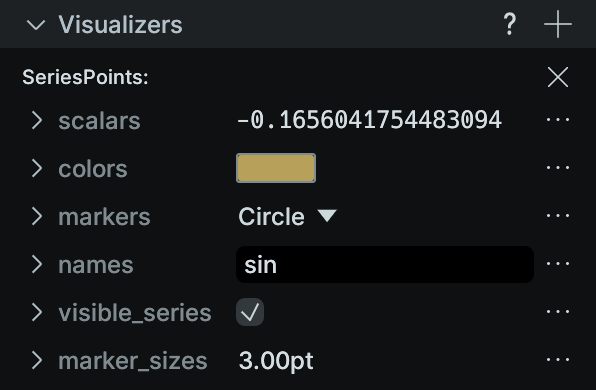
Task: Expand the names component row
Action: pyautogui.click(x=36, y=264)
